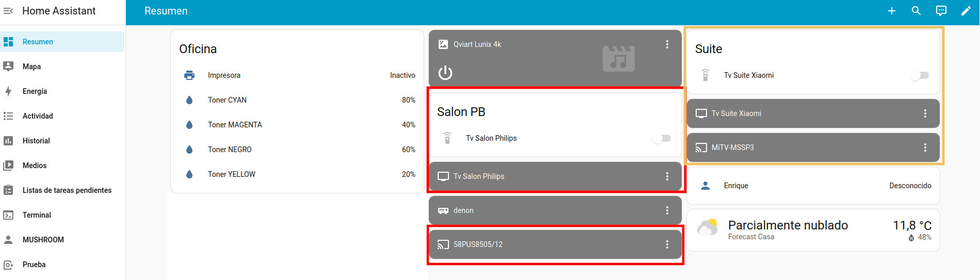Click the Enrique person entity row

813,186
